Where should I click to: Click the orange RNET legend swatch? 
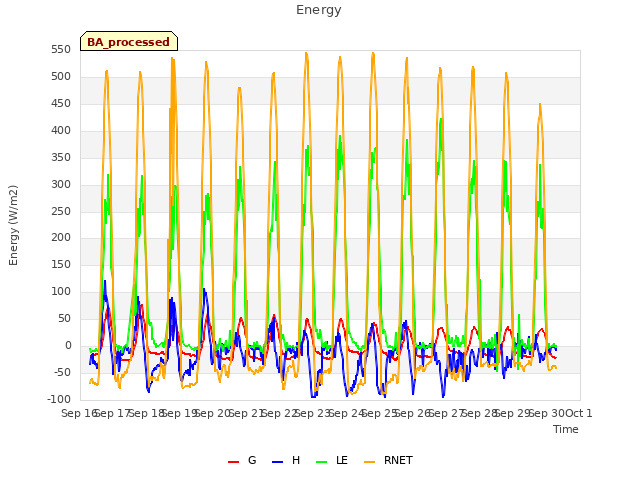click(x=369, y=462)
